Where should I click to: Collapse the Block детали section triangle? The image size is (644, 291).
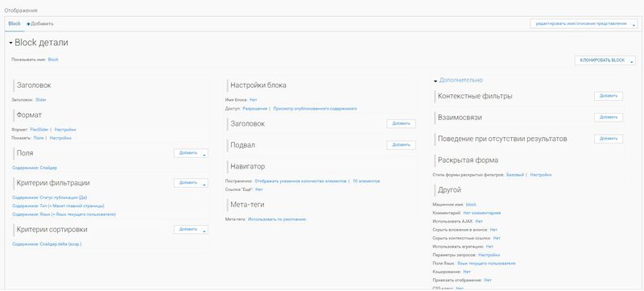click(10, 44)
